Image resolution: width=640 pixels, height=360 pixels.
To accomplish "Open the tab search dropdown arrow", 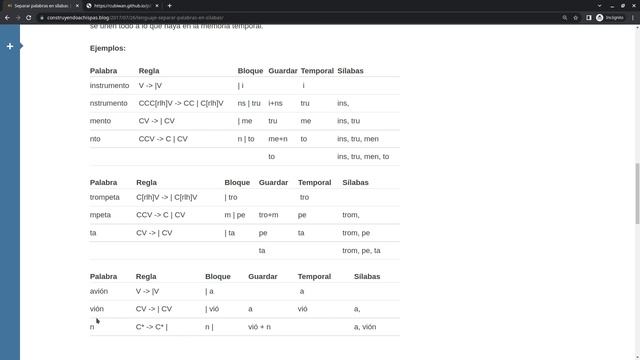I will pos(600,6).
